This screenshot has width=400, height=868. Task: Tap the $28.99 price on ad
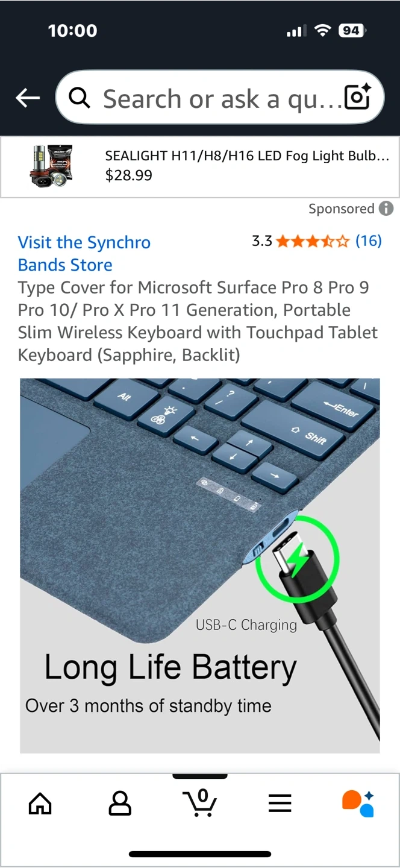(129, 175)
